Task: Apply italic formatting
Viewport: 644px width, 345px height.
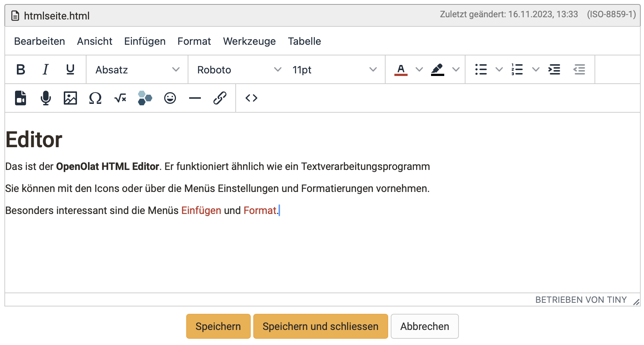Action: (x=45, y=69)
